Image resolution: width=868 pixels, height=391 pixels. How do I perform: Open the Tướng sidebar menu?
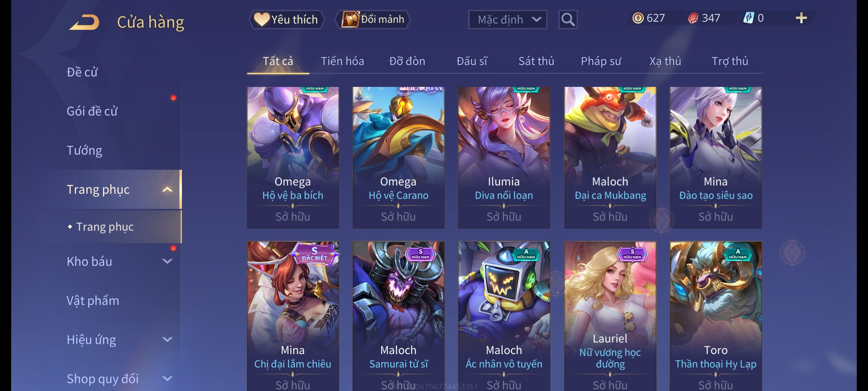tap(85, 150)
